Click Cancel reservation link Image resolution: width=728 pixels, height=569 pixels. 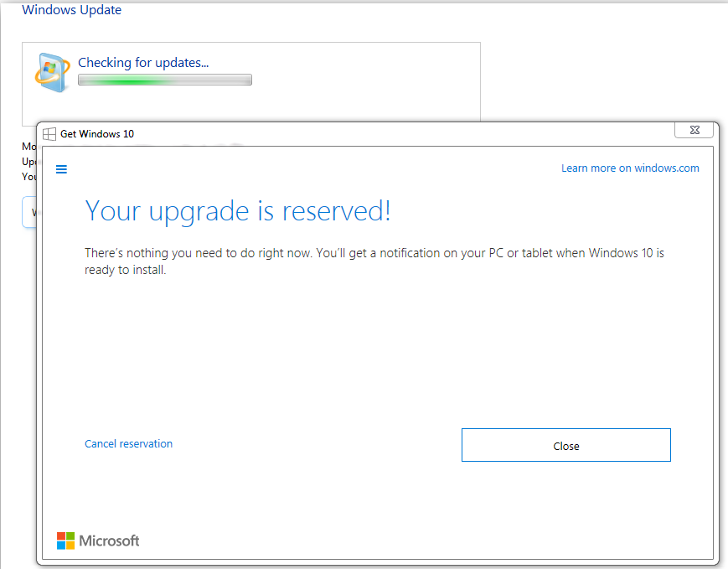129,443
